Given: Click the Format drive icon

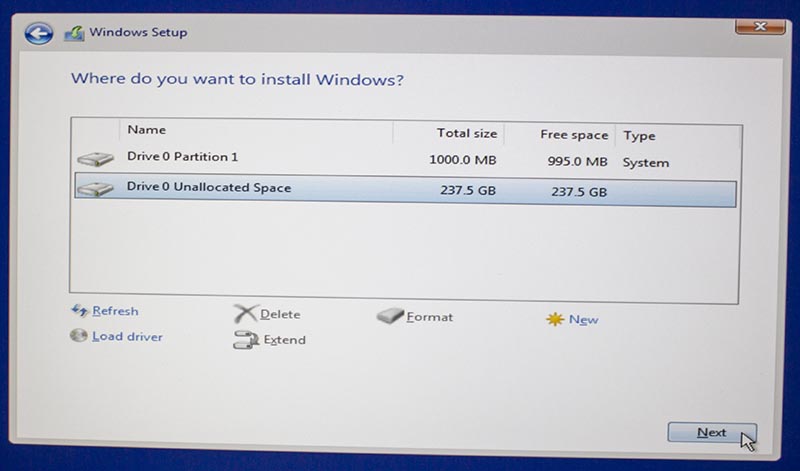Looking at the screenshot, I should pyautogui.click(x=391, y=316).
